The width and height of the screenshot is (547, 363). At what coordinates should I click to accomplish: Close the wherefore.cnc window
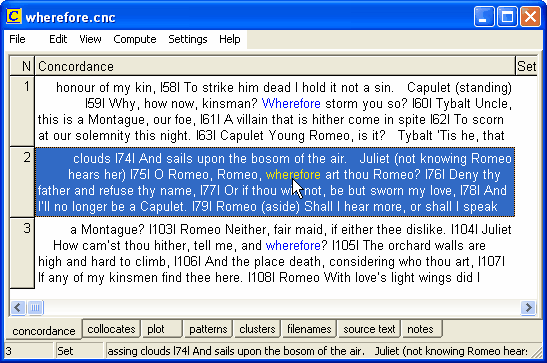[x=530, y=17]
